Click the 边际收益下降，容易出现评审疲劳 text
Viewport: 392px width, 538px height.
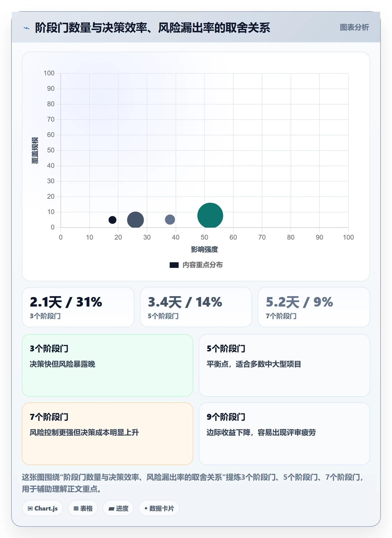point(261,433)
